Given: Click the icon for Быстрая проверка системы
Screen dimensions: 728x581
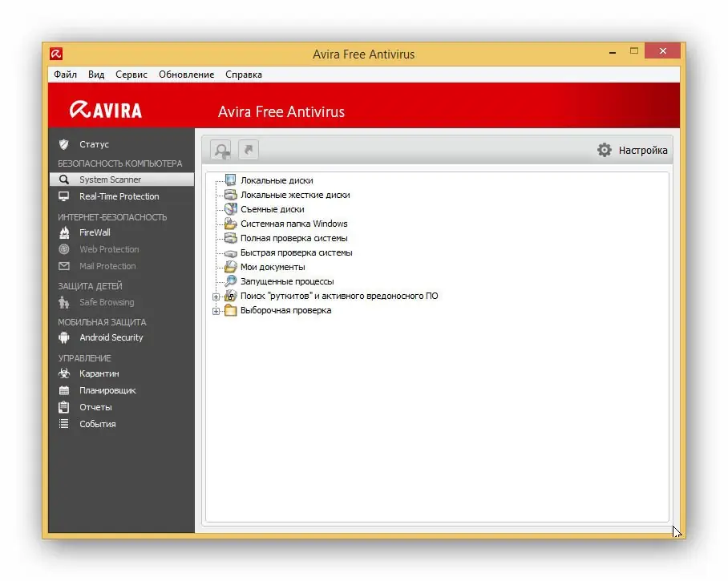Looking at the screenshot, I should [x=231, y=253].
